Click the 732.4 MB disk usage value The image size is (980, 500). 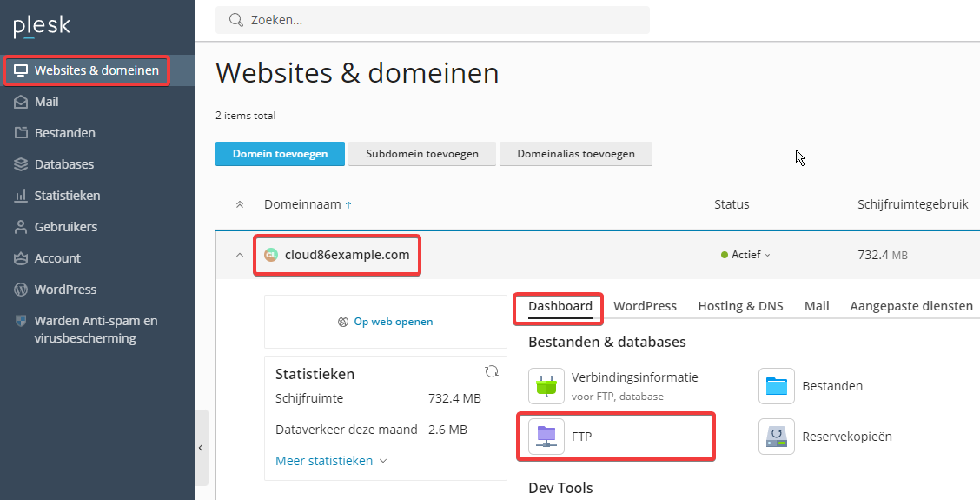tap(883, 255)
